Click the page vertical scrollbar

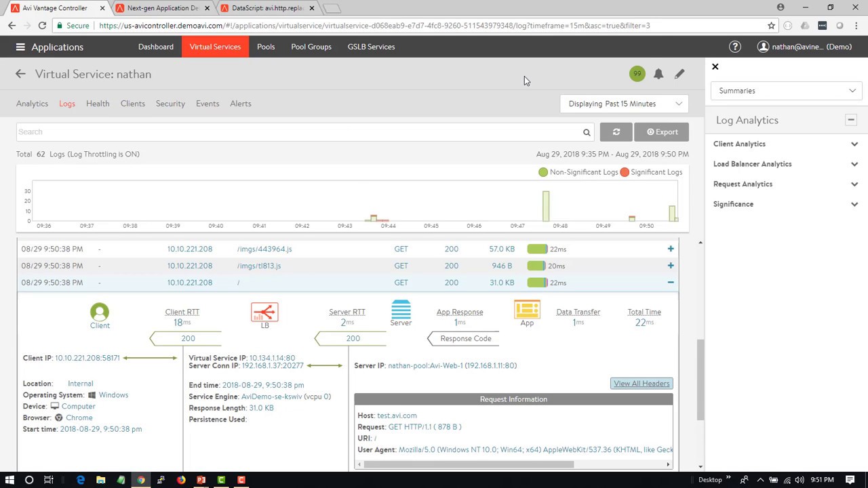[700, 380]
